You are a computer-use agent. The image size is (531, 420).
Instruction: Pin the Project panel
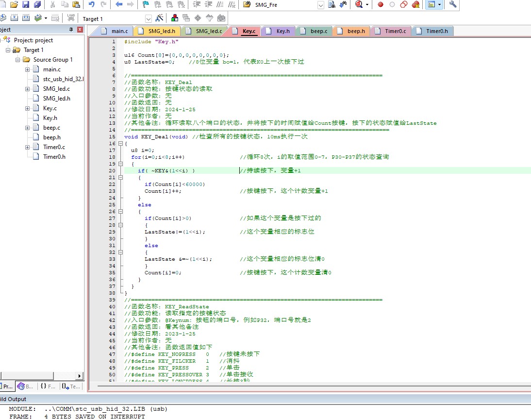[x=71, y=30]
